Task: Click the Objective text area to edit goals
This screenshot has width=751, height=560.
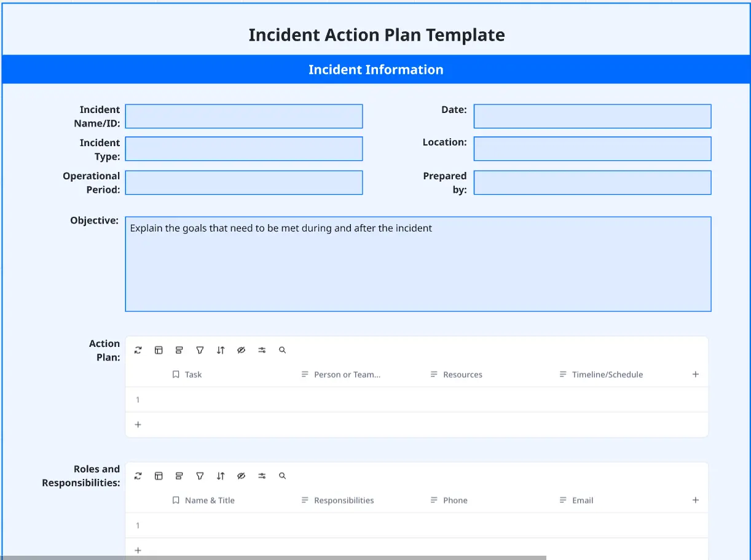Action: coord(418,264)
